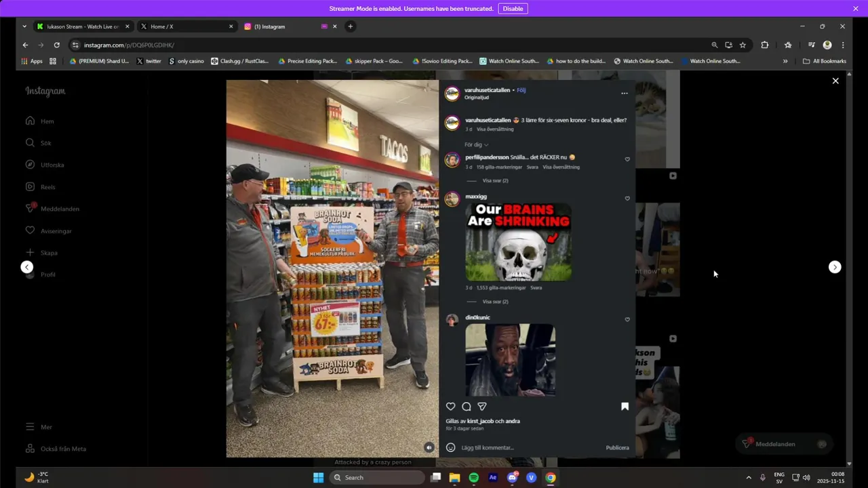
Task: Open Skapa create option in sidebar
Action: [x=41, y=253]
